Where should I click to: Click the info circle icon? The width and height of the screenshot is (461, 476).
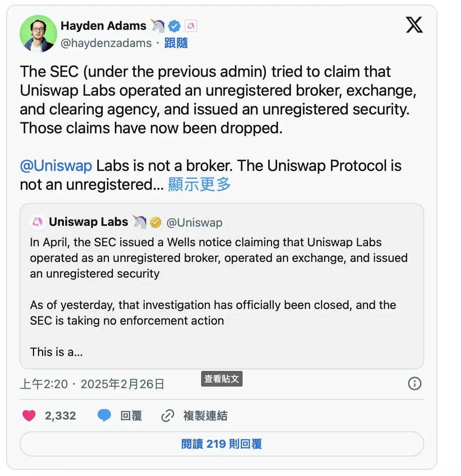[414, 383]
